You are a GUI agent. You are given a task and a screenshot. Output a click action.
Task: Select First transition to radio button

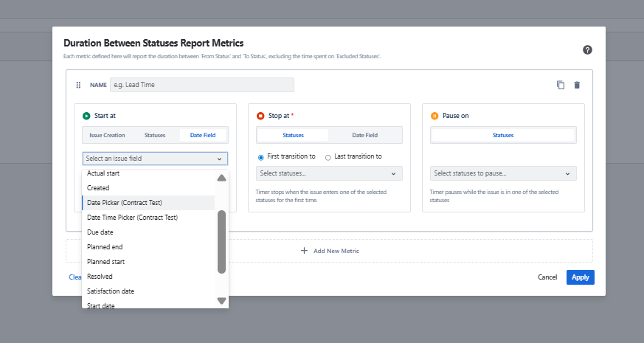click(260, 156)
